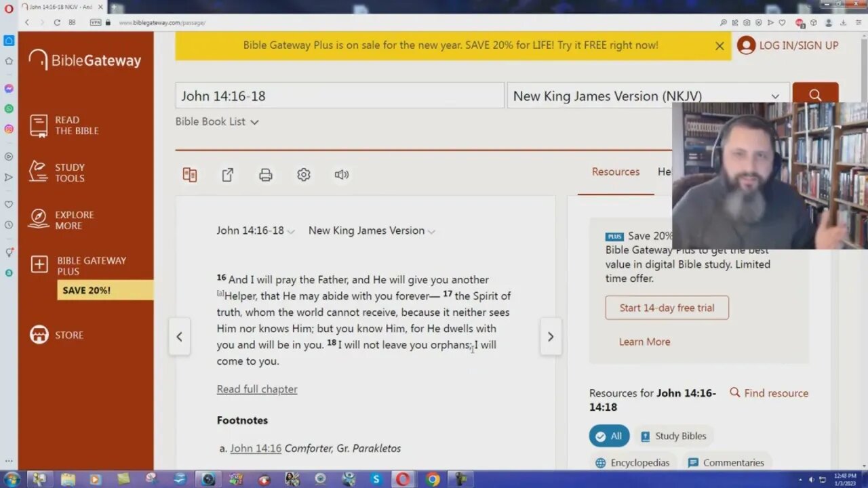The image size is (868, 488).
Task: Click the Learn More link
Action: [x=644, y=342]
